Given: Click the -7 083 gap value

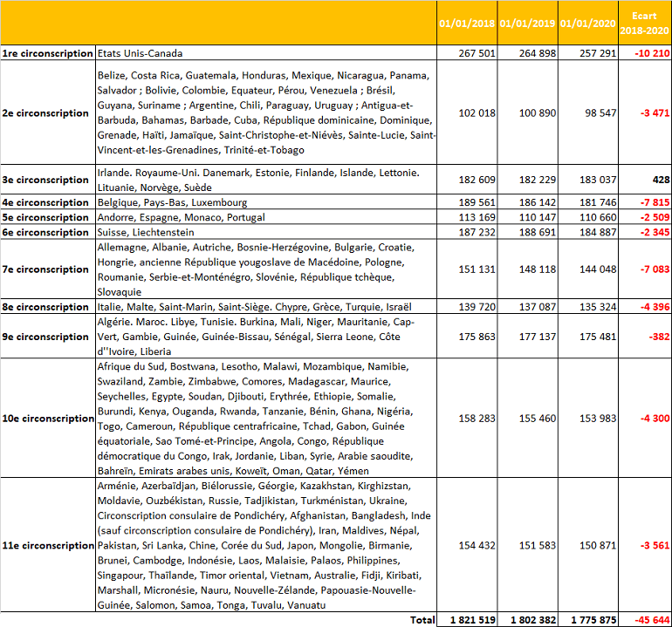Looking at the screenshot, I should [x=655, y=269].
